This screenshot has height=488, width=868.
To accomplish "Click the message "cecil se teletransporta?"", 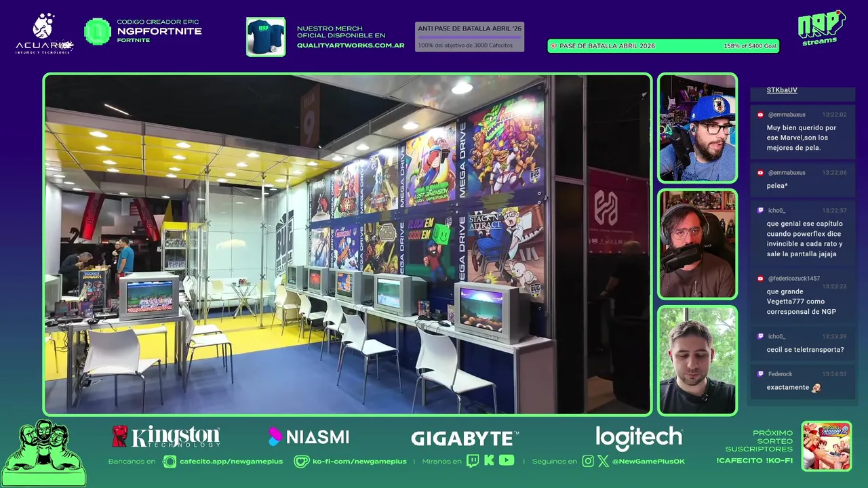I will (805, 350).
